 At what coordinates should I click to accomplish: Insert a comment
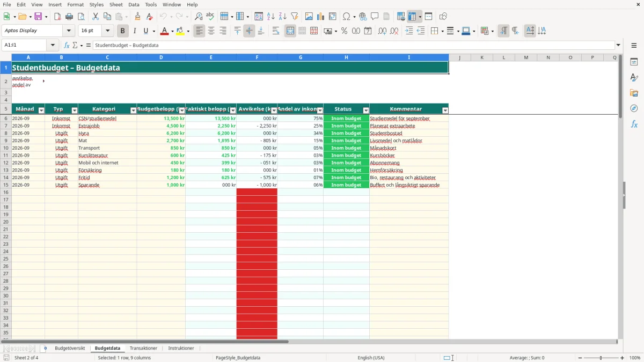click(x=375, y=17)
